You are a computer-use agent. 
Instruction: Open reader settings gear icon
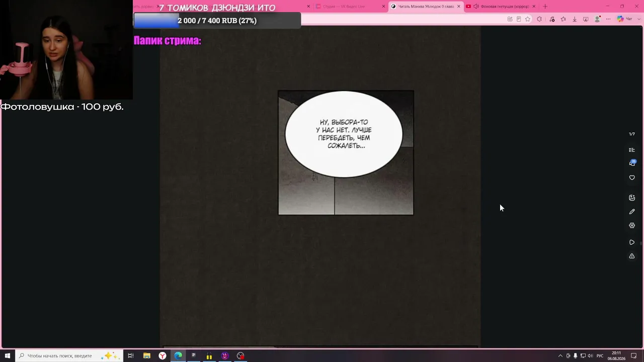click(632, 225)
